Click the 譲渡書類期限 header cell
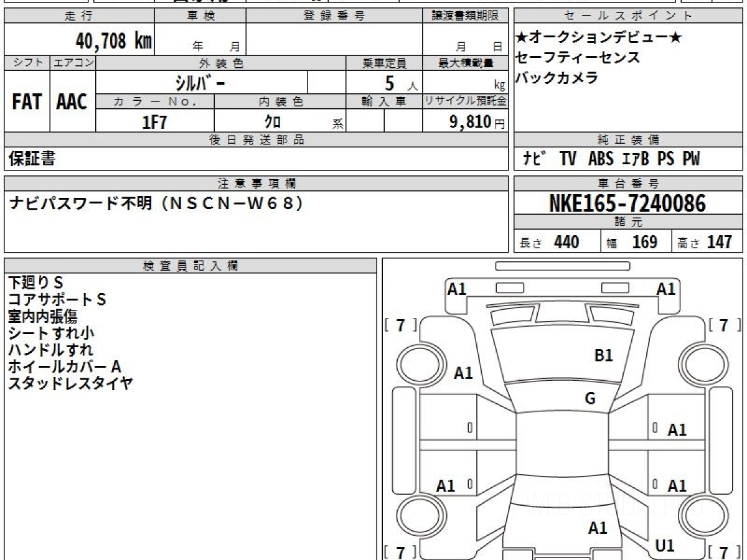 [466, 16]
